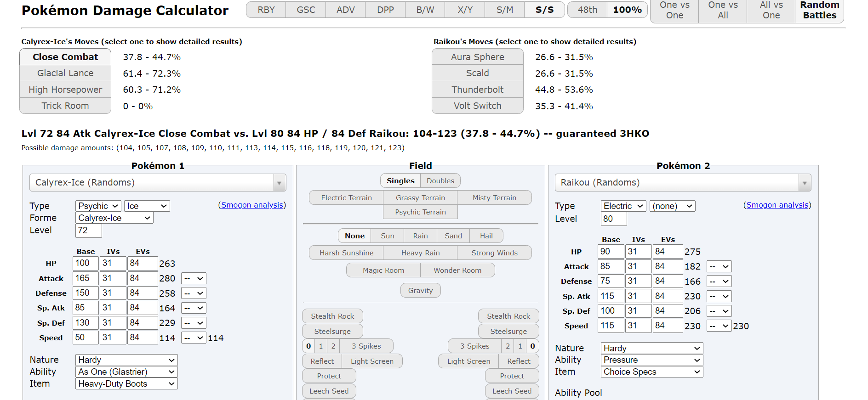Set 3 Spikes on Pokémon 1's side
The width and height of the screenshot is (868, 400).
tap(366, 346)
